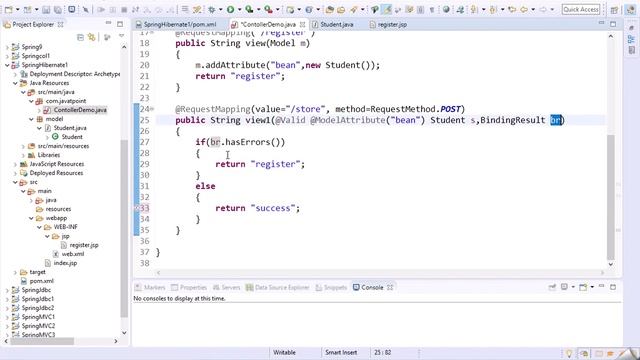Open the terminal/console toolbar icon
Image resolution: width=640 pixels, height=360 pixels.
point(71,9)
